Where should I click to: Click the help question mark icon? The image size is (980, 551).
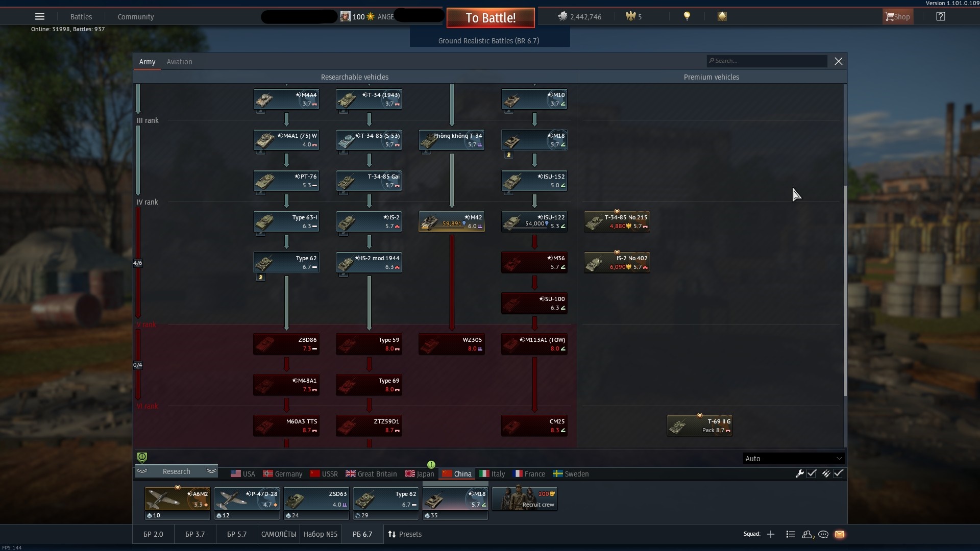point(941,16)
